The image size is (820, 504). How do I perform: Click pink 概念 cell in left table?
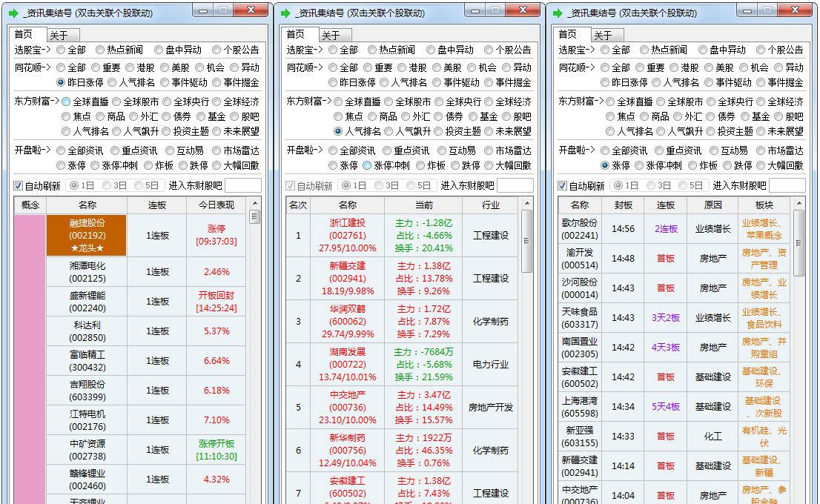pyautogui.click(x=30, y=359)
